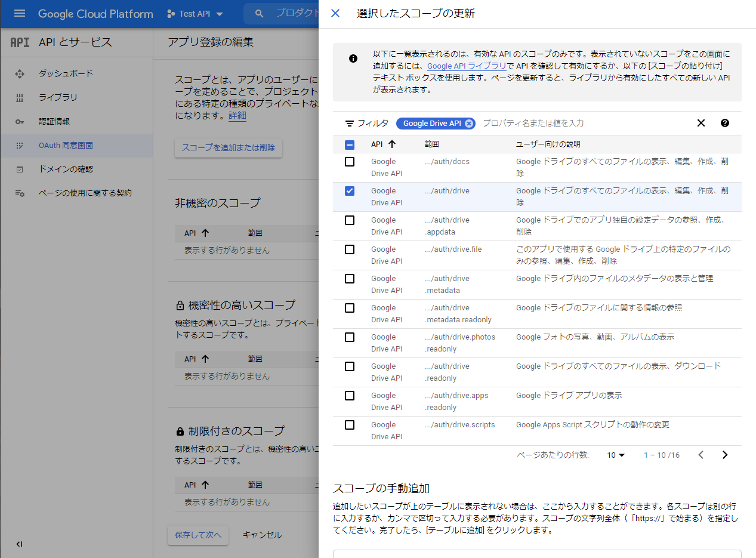Click the dashboard icon in sidebar
Viewport: 756px width, 558px height.
point(20,73)
